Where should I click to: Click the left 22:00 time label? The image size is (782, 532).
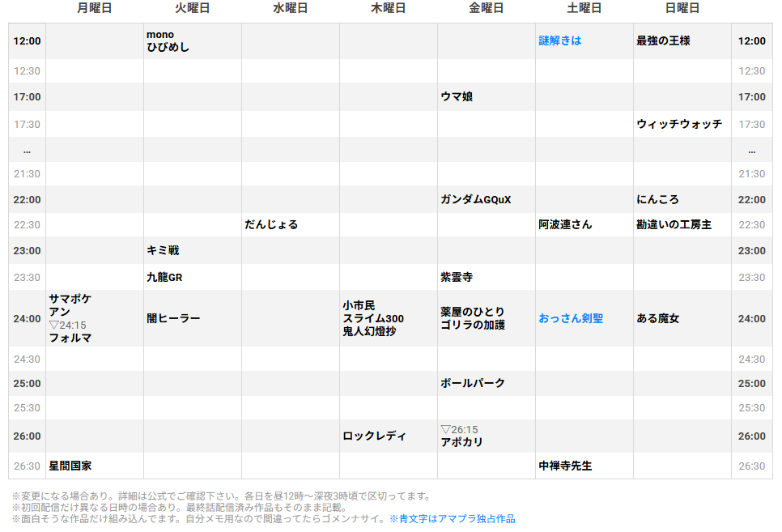(x=27, y=200)
